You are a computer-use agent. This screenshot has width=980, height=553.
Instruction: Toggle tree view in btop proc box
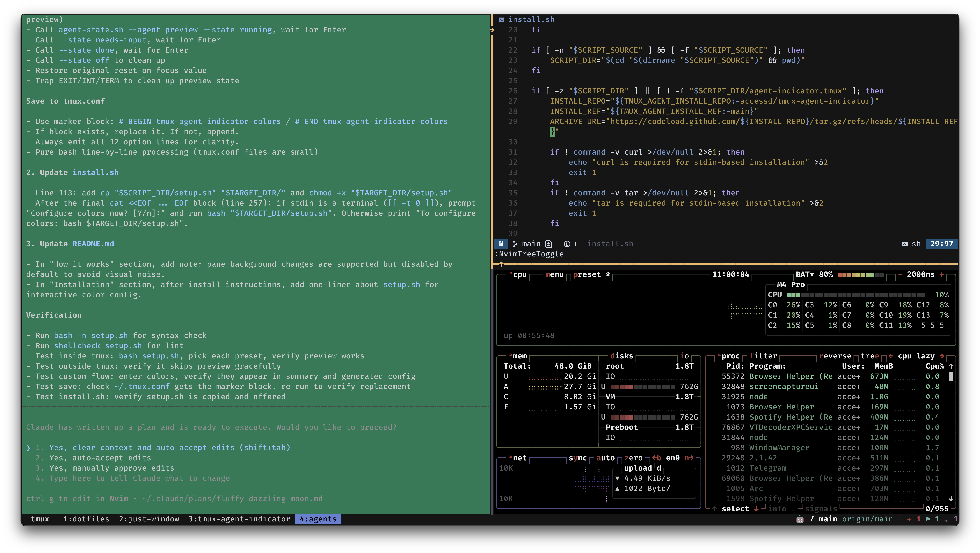click(x=870, y=356)
